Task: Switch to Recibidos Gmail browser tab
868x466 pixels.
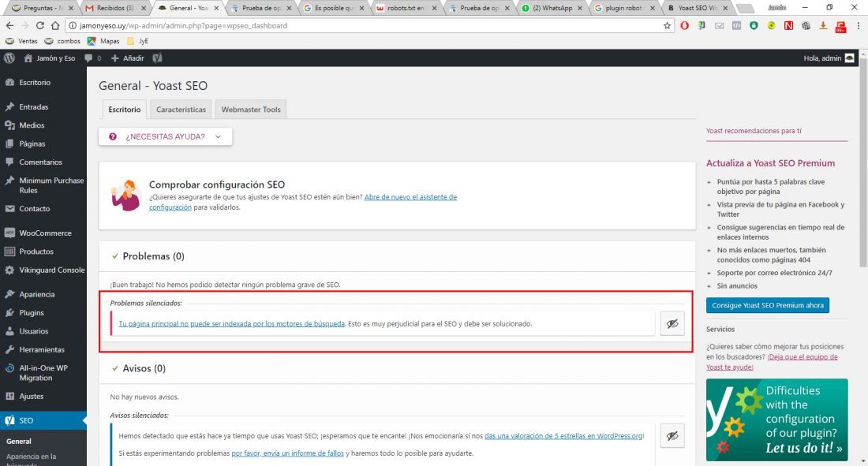Action: [114, 9]
